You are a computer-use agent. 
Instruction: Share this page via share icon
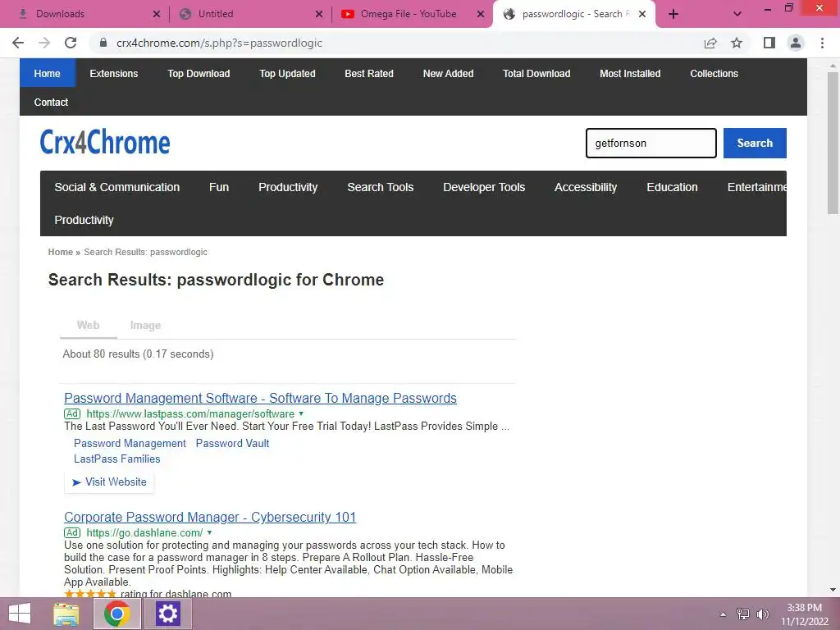[710, 43]
